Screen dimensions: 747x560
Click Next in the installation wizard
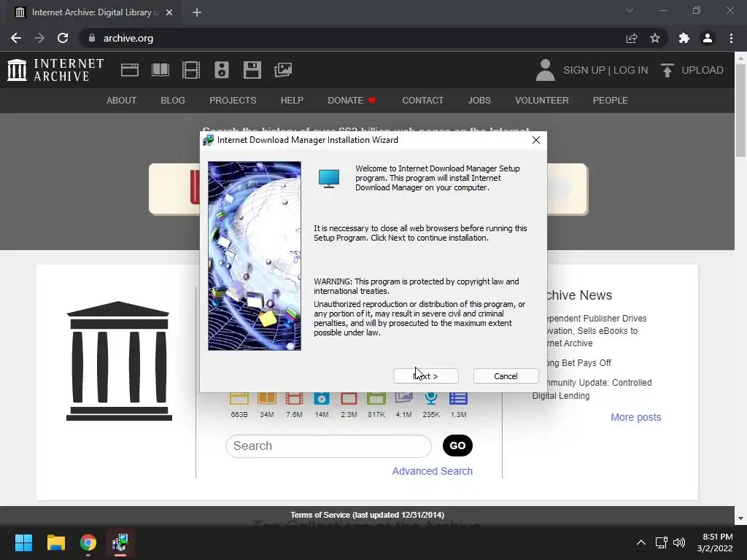(426, 376)
